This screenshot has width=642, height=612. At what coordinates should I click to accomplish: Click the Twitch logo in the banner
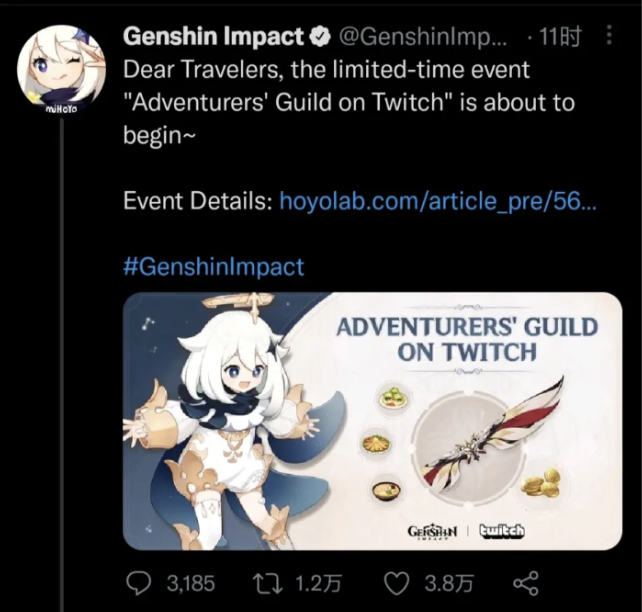point(502,531)
